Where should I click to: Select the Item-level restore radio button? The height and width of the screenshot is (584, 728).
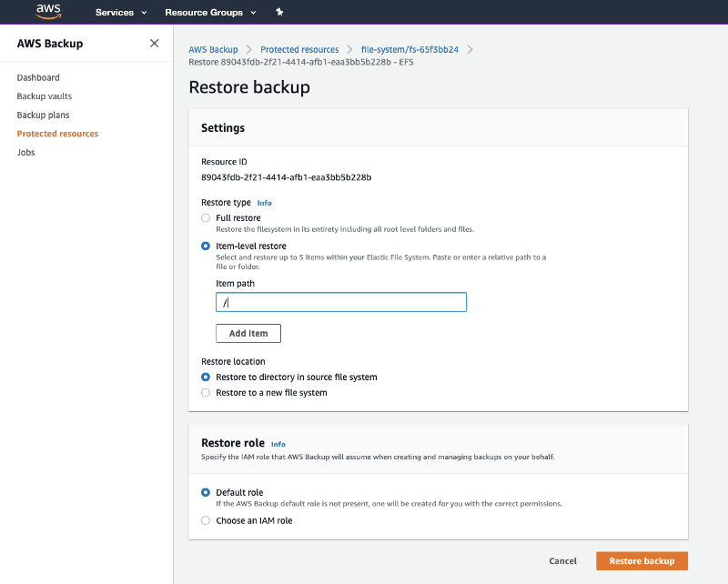click(206, 246)
